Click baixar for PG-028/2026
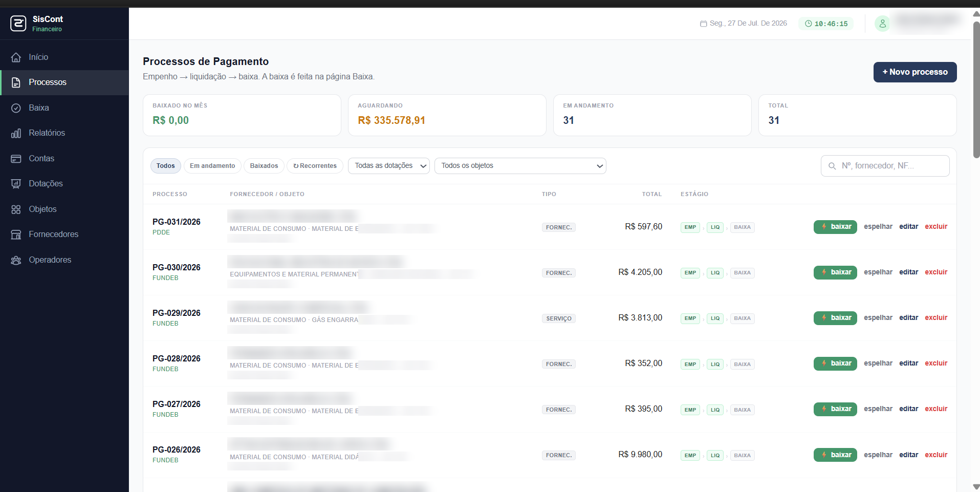The image size is (980, 492). (x=835, y=363)
